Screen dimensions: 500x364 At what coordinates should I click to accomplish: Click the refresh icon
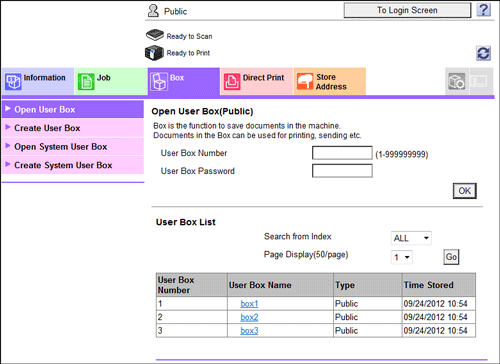(483, 53)
